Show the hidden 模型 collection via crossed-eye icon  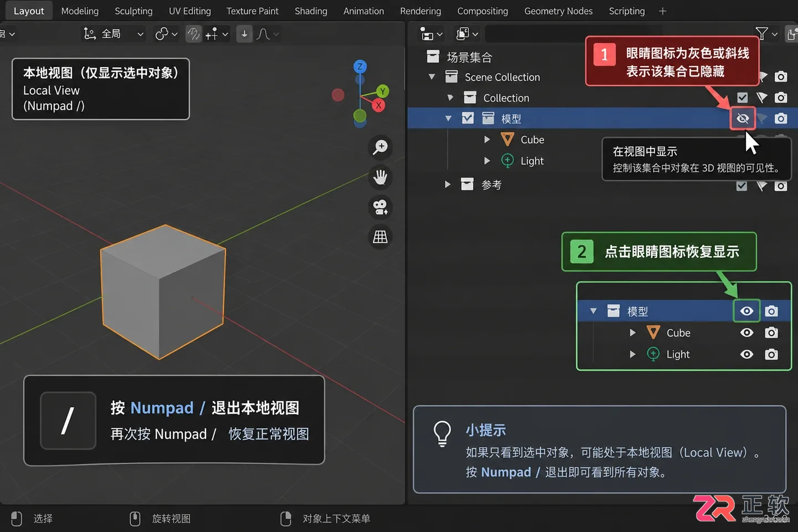coord(743,119)
